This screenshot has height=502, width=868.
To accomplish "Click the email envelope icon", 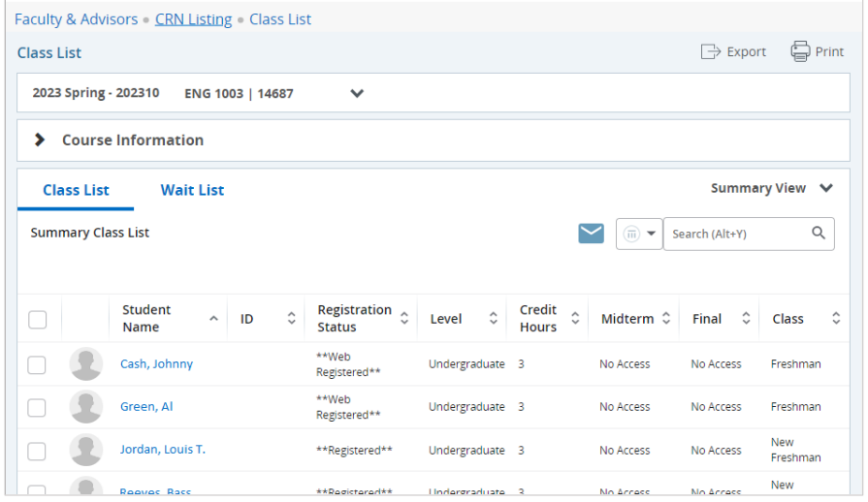I will [x=591, y=234].
